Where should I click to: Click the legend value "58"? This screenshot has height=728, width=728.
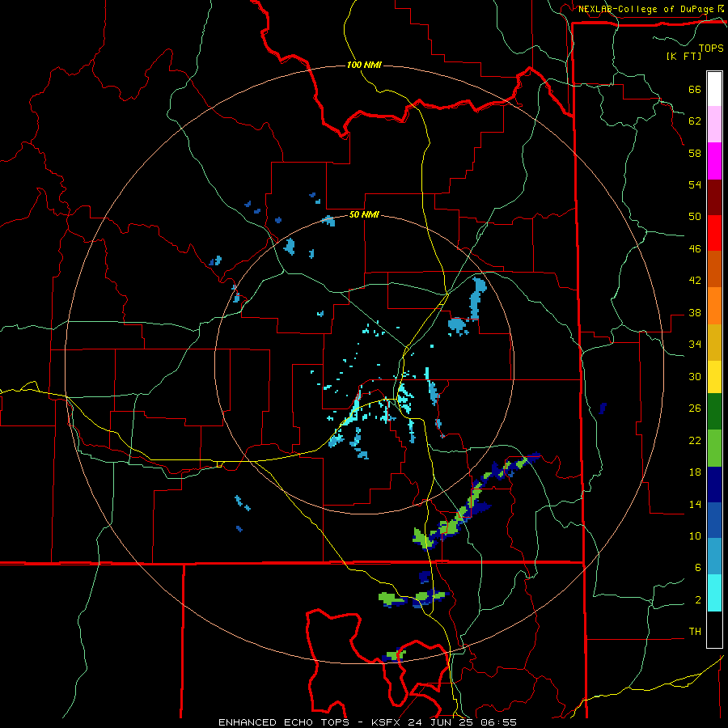(x=695, y=153)
